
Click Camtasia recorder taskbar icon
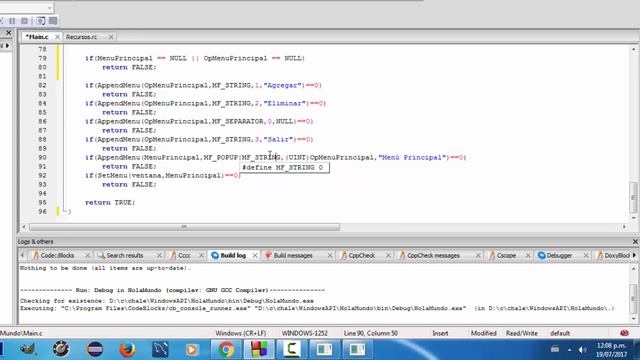[291, 349]
